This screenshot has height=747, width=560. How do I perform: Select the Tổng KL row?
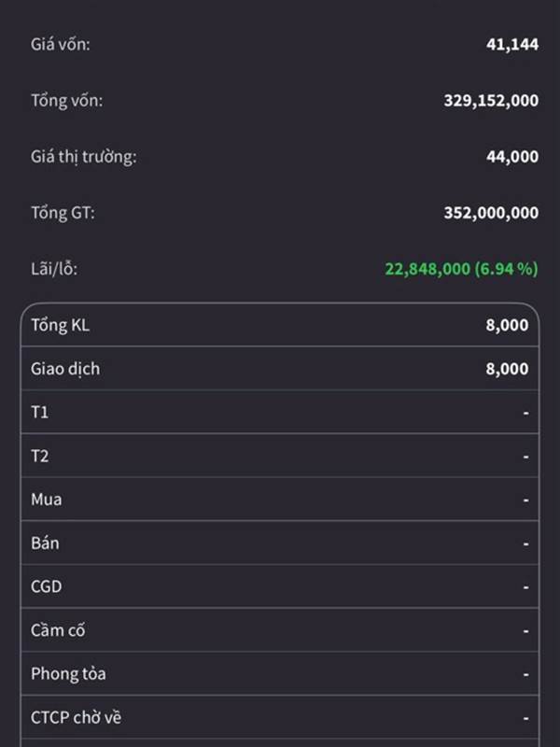pos(279,326)
